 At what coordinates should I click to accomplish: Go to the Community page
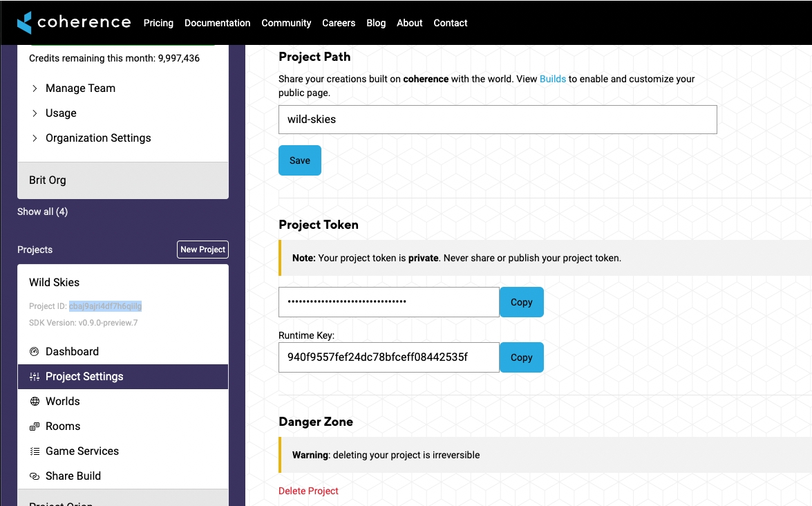pos(286,23)
